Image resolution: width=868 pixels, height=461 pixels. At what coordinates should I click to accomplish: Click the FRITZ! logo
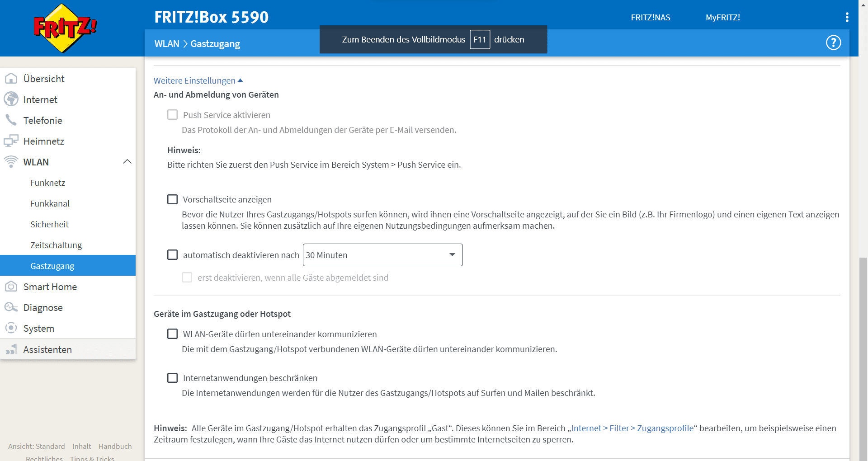click(x=65, y=28)
